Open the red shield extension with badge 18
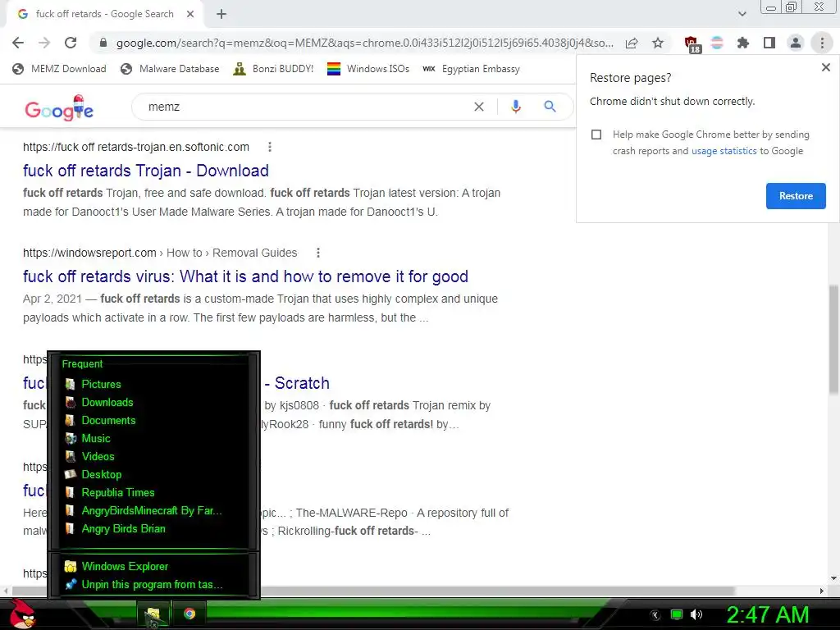 (x=692, y=44)
